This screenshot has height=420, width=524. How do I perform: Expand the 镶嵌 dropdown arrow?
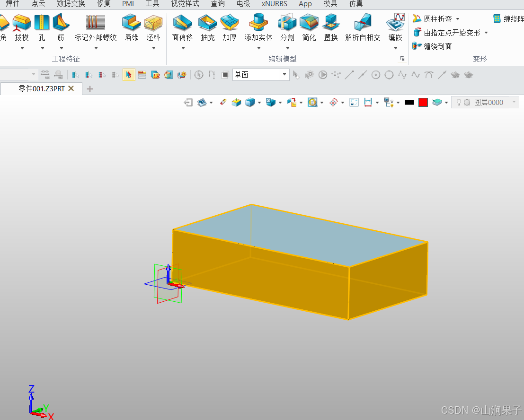pos(396,48)
